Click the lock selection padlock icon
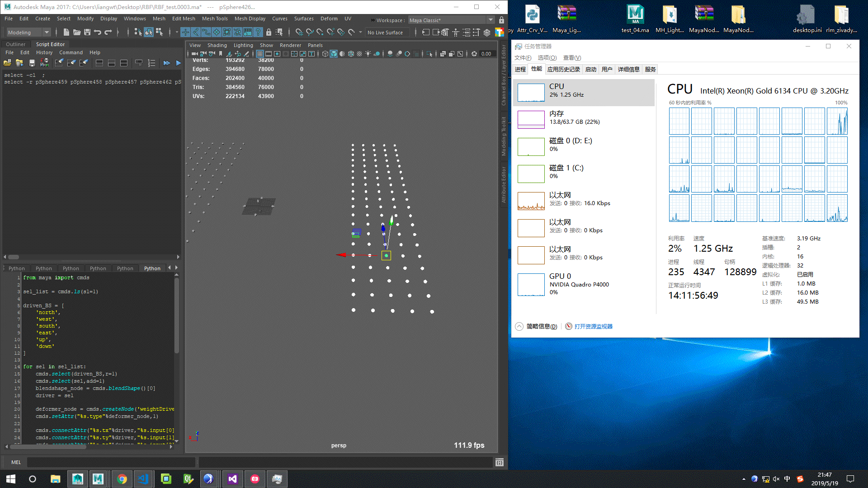 (x=269, y=32)
